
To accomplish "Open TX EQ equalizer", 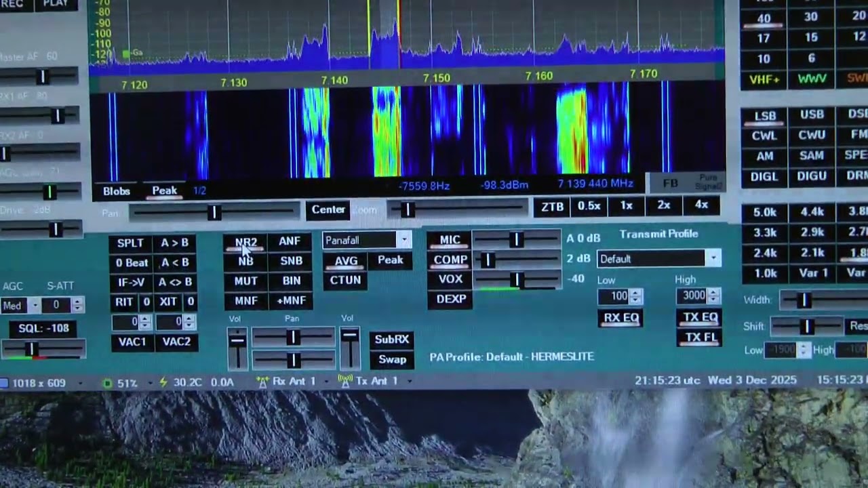I will [700, 317].
